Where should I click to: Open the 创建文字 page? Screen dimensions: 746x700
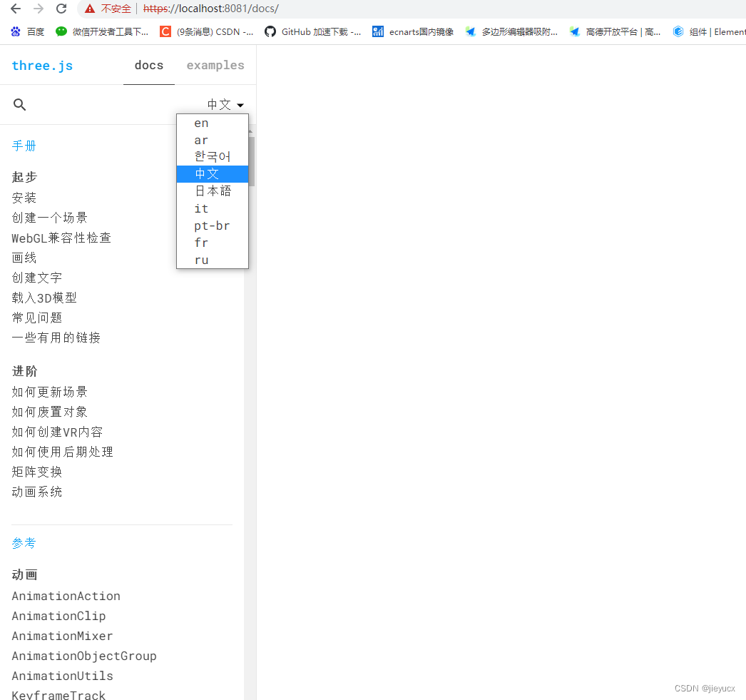(36, 278)
